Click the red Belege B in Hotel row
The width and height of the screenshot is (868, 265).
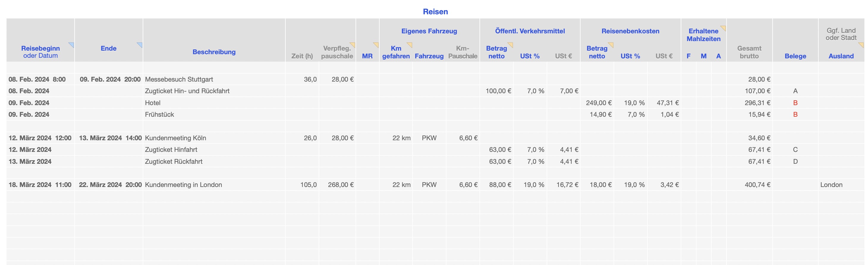[x=795, y=103]
